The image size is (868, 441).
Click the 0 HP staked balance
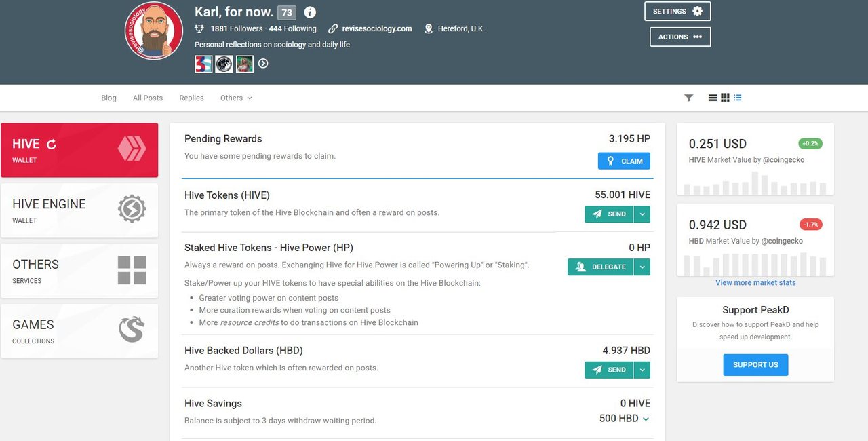[x=639, y=248]
